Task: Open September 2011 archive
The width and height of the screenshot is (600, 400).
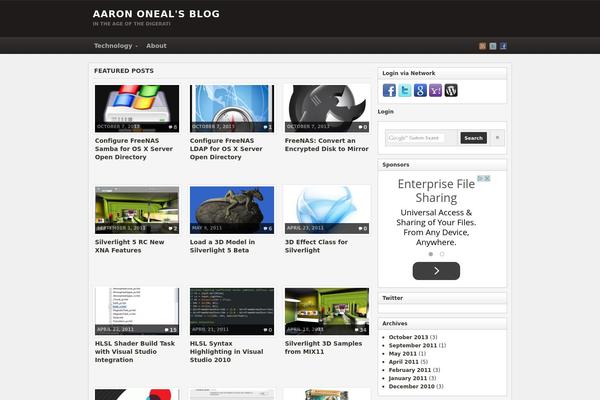Action: 412,345
